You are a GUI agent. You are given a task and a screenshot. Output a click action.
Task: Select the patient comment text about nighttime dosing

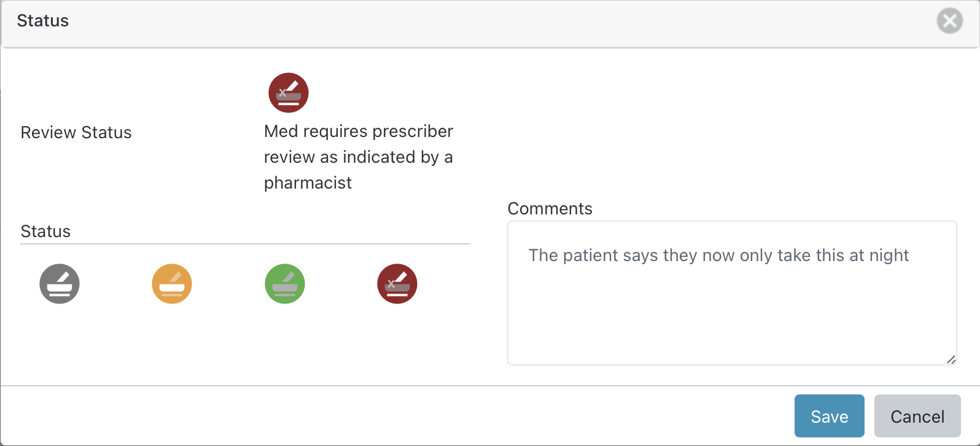point(717,255)
